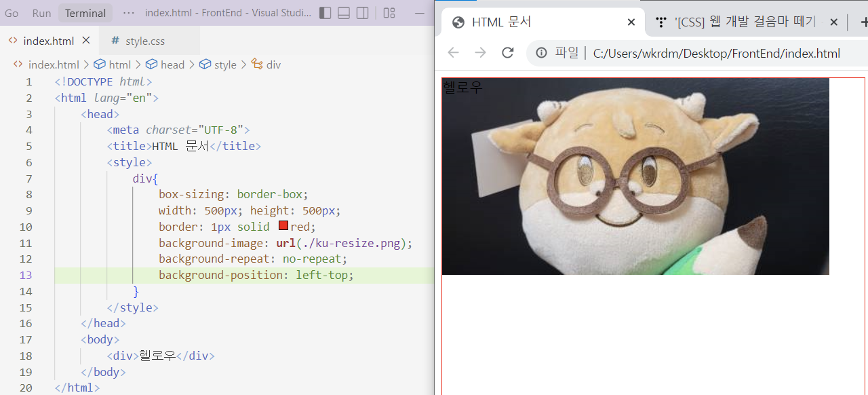Click the red color swatch in border rule

tap(283, 226)
